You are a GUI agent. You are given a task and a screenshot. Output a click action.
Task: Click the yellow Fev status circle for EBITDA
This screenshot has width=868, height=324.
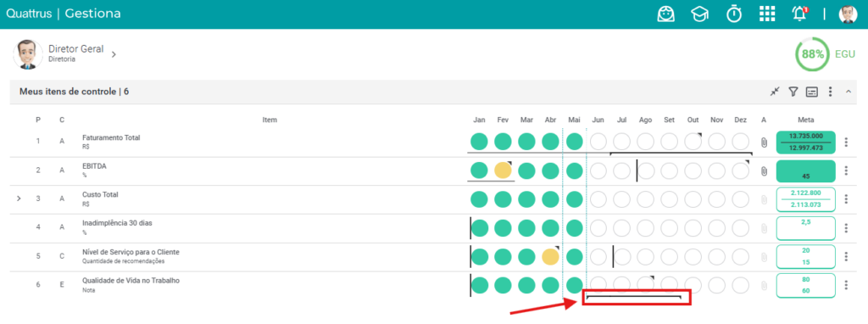[x=503, y=170]
